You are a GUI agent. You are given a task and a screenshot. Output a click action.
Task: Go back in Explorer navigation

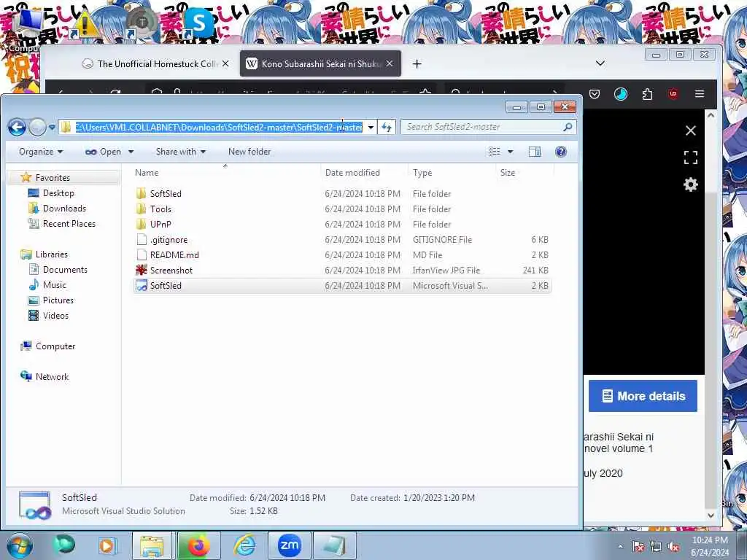(x=17, y=127)
